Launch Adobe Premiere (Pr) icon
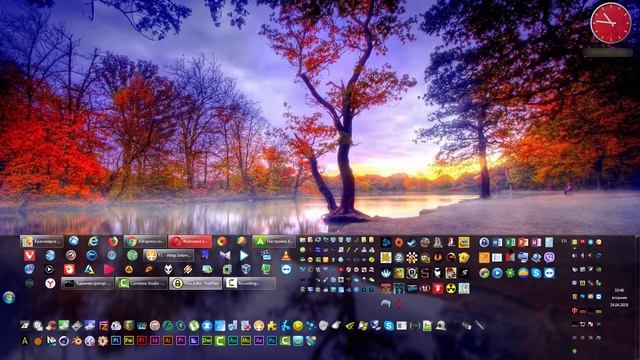The height and width of the screenshot is (360, 640). pos(180,341)
